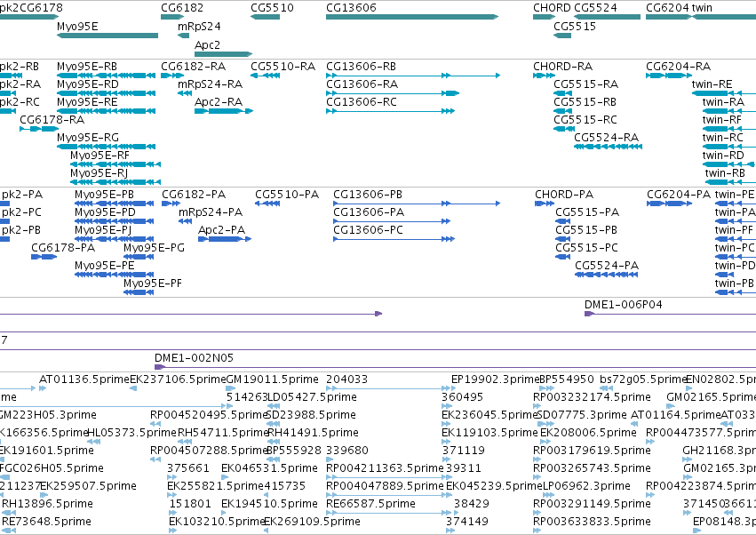Click the CG5510-RA transcript label
Viewport: 756px width, 535px height.
coord(283,66)
